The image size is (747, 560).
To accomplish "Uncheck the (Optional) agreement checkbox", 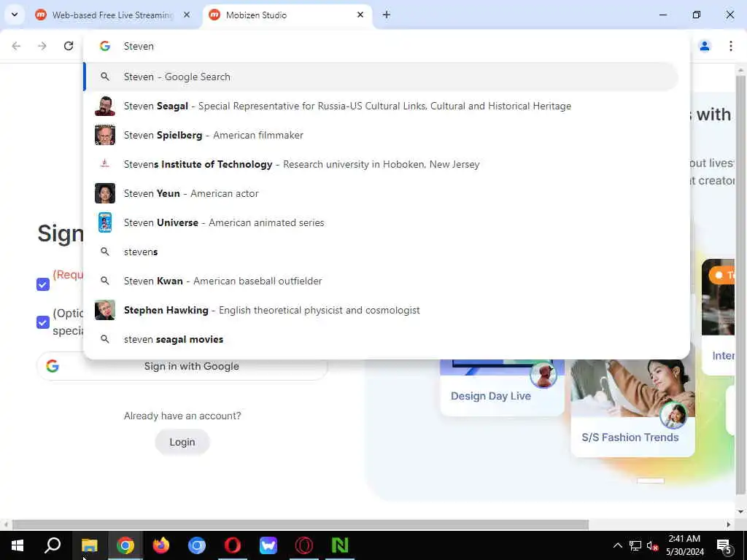I will tap(43, 322).
